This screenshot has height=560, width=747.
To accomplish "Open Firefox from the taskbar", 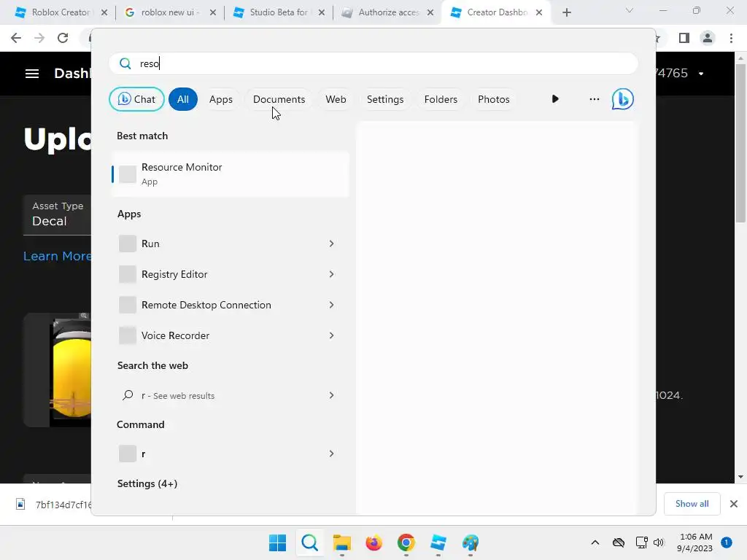I will 374,542.
